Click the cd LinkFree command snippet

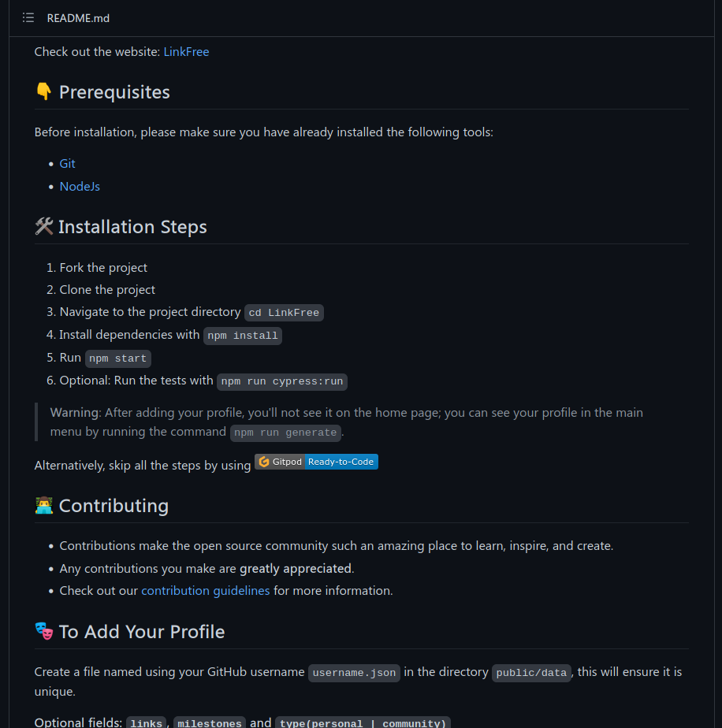coord(283,312)
